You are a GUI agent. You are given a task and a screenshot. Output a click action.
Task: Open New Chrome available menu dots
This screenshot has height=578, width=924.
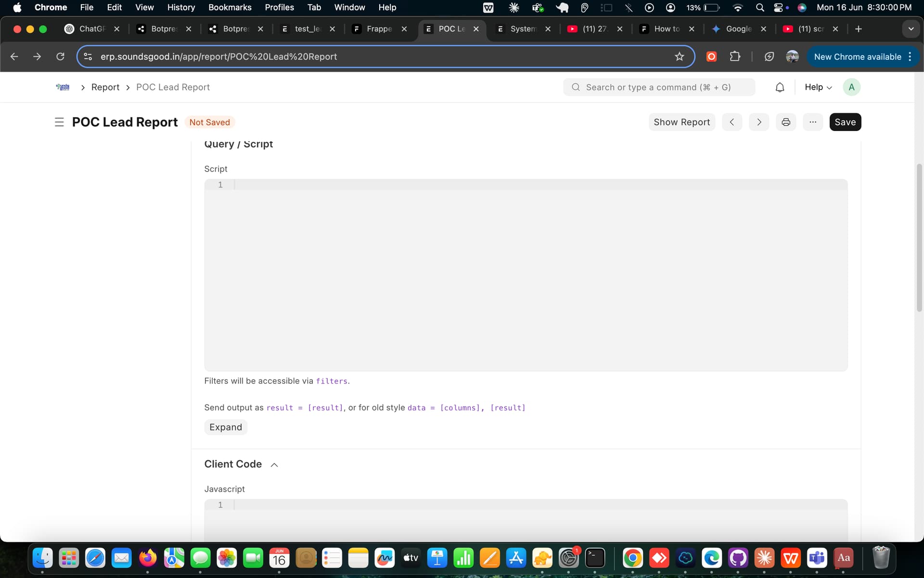click(x=910, y=57)
